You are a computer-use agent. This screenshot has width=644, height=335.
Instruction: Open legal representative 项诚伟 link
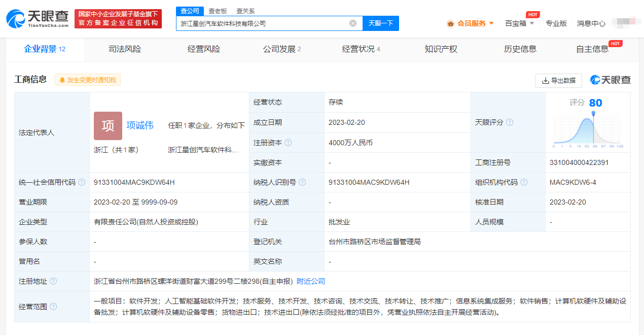(140, 126)
